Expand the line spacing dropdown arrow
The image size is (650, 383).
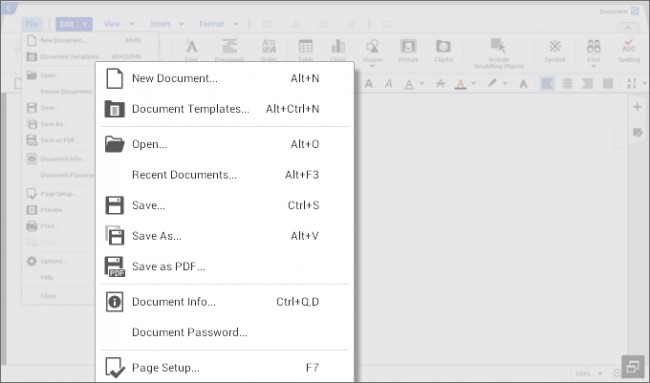pos(645,83)
